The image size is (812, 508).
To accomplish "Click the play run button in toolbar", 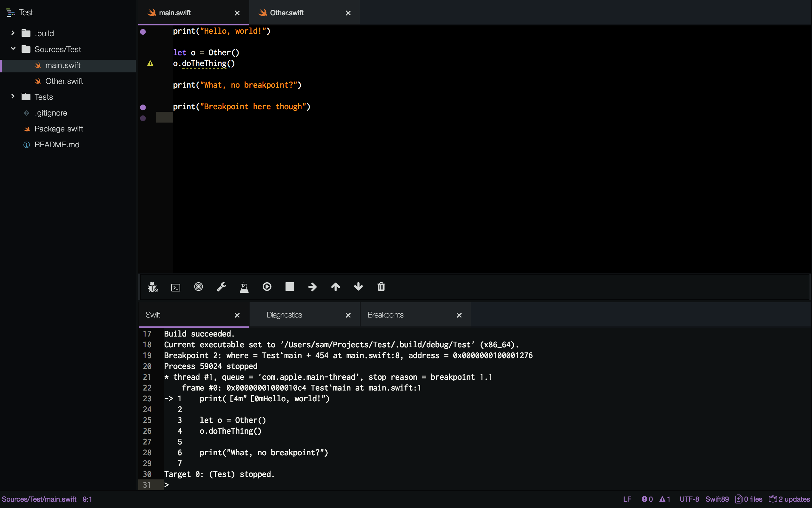I will click(267, 287).
